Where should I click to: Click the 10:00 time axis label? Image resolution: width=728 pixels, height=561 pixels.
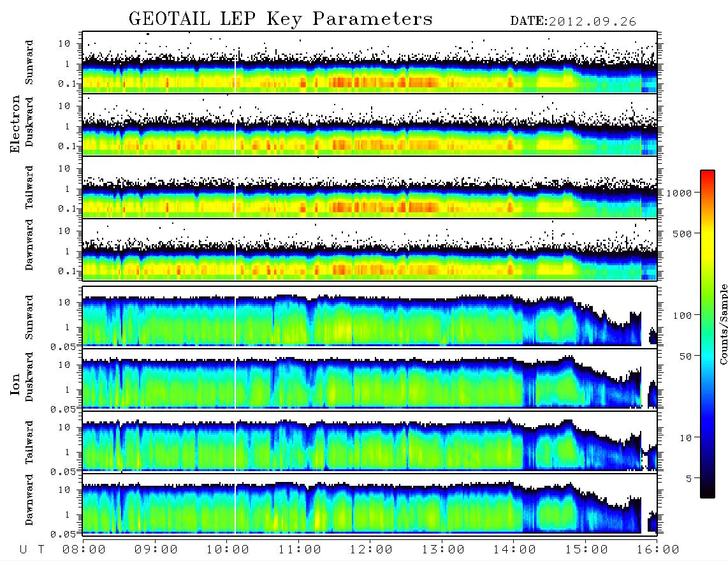click(x=228, y=550)
